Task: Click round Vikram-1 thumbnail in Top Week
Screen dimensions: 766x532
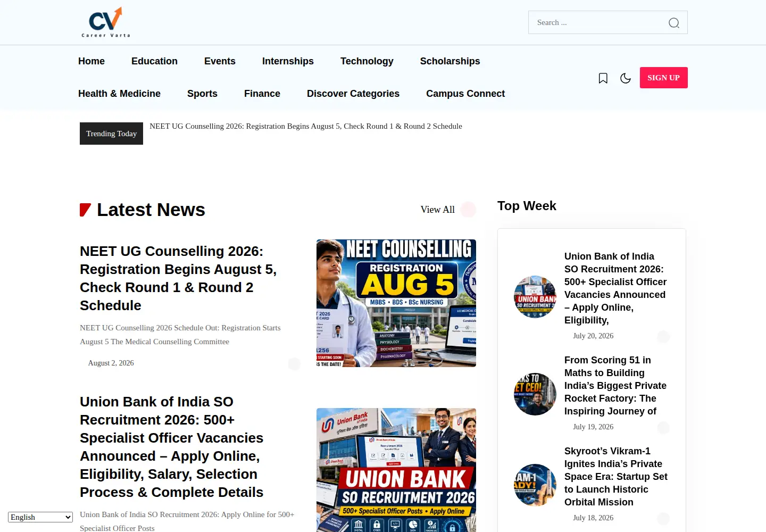Action: 535,485
